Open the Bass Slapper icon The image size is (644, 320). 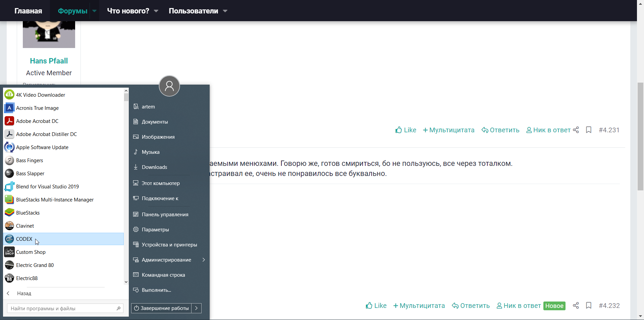[x=9, y=173]
